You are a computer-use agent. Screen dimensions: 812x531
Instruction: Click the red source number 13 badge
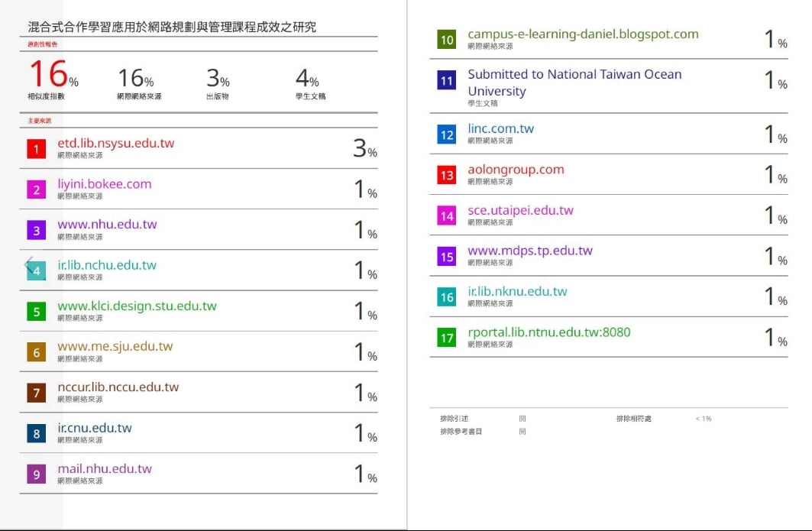[446, 175]
